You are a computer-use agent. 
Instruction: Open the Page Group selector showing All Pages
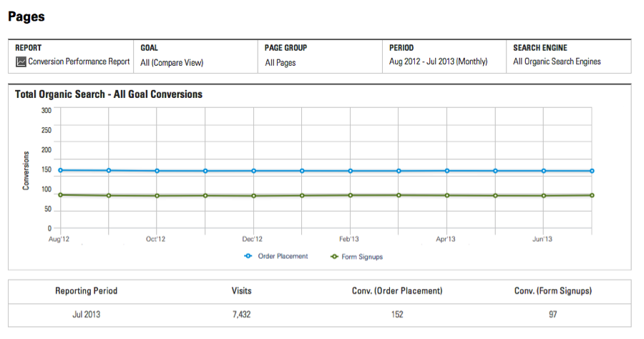click(x=280, y=62)
